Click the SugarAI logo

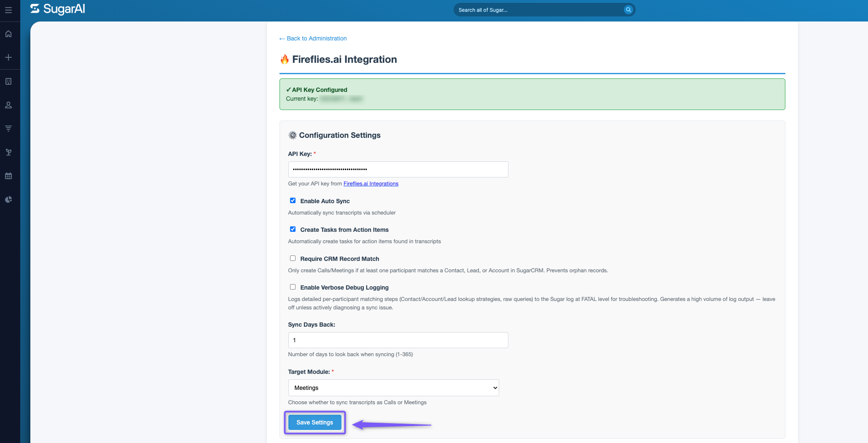[58, 9]
